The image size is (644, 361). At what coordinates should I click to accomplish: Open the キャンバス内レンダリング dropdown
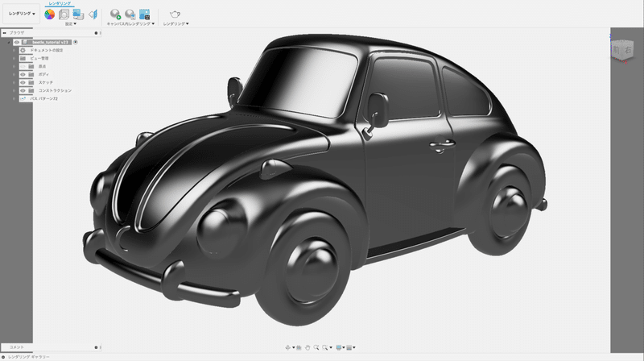[130, 24]
